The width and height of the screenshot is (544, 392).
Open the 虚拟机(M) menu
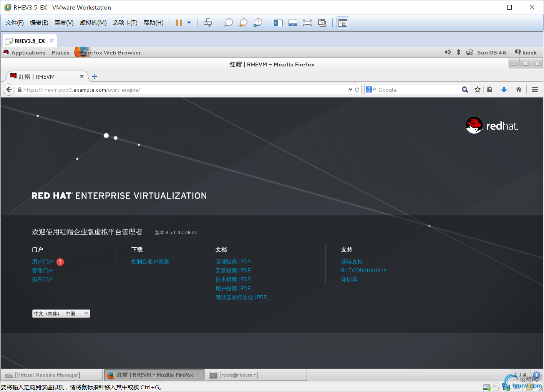pyautogui.click(x=93, y=23)
